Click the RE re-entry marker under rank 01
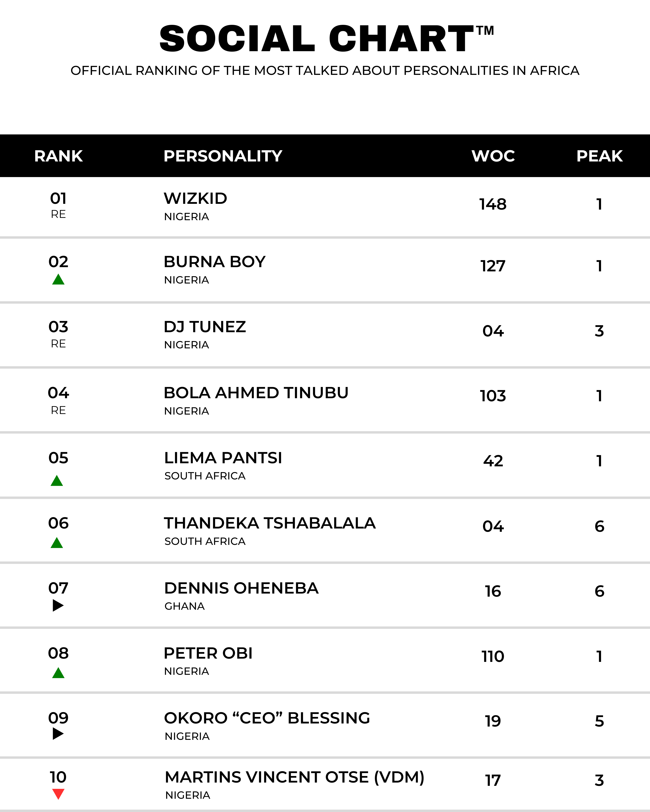This screenshot has height=812, width=650. point(58,214)
